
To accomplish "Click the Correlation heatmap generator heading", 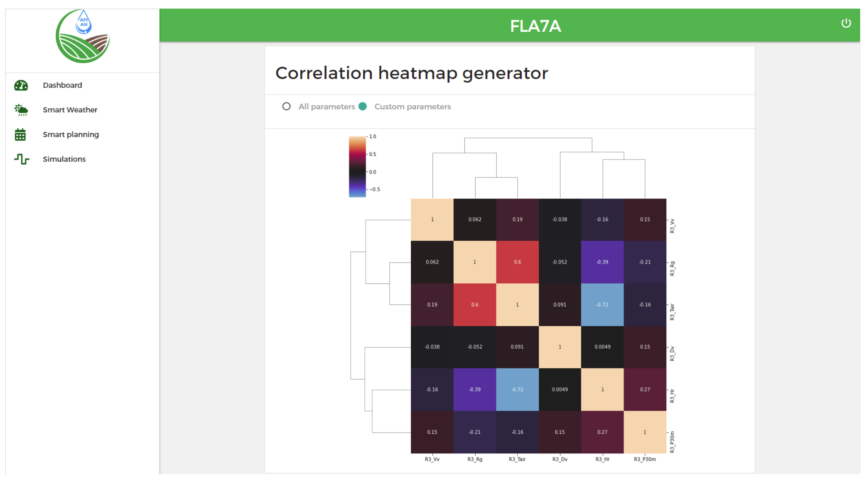I will click(411, 73).
